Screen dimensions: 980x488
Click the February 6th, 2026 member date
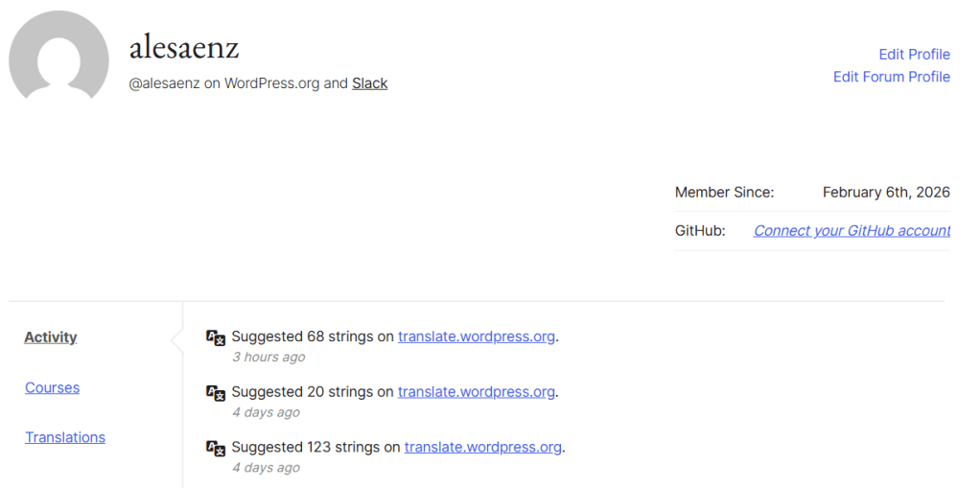pyautogui.click(x=886, y=192)
